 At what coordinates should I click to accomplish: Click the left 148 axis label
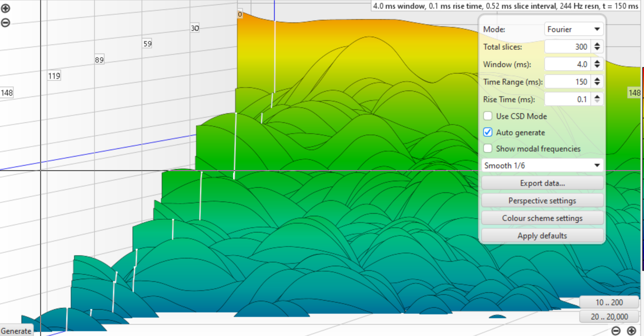7,93
